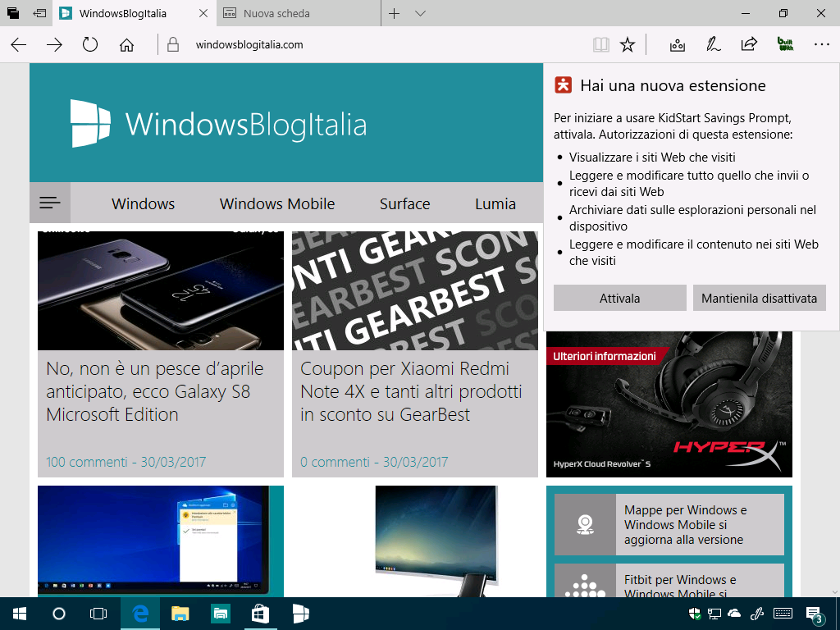Image resolution: width=840 pixels, height=630 pixels.
Task: Open the Xiaomi Redmi Note 4X coupon article
Action: click(411, 391)
